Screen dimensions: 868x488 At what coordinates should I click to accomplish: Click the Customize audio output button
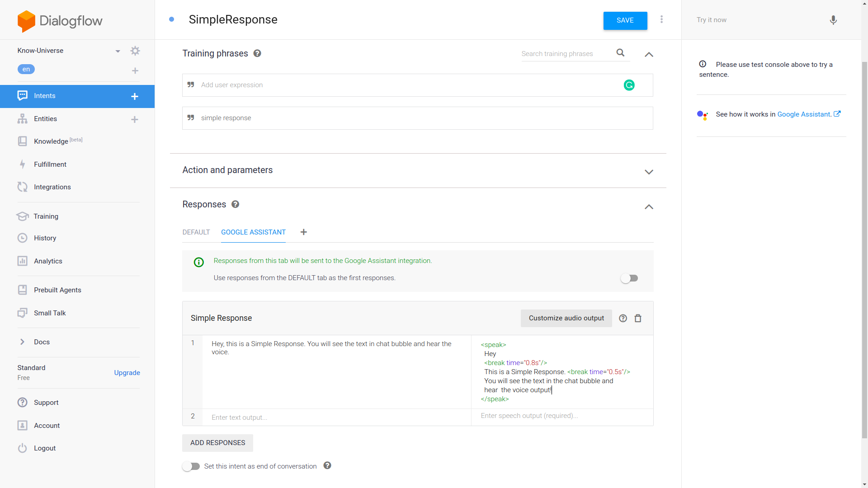tap(566, 318)
